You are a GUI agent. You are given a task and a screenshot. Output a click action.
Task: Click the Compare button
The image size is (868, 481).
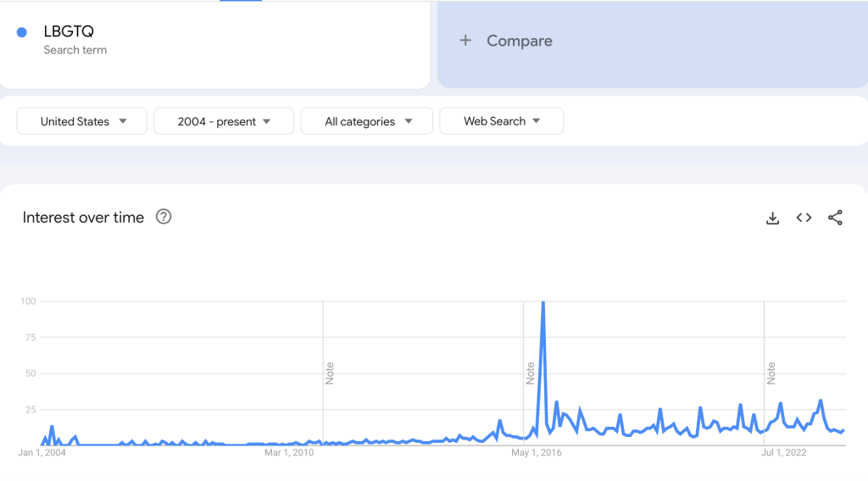click(x=519, y=41)
